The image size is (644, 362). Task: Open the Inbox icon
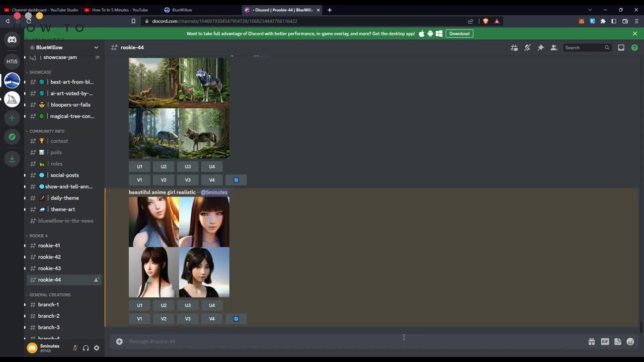[621, 48]
